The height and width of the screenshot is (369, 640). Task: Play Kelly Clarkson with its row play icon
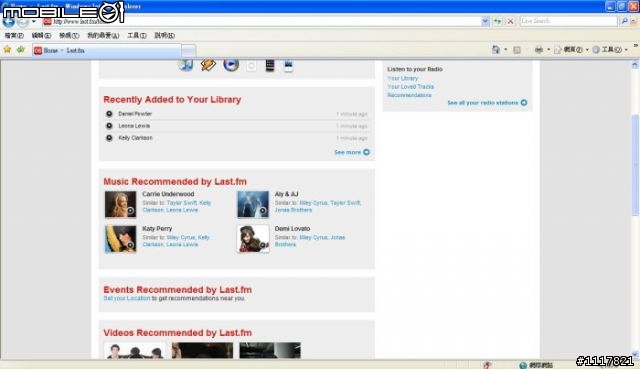pyautogui.click(x=109, y=138)
